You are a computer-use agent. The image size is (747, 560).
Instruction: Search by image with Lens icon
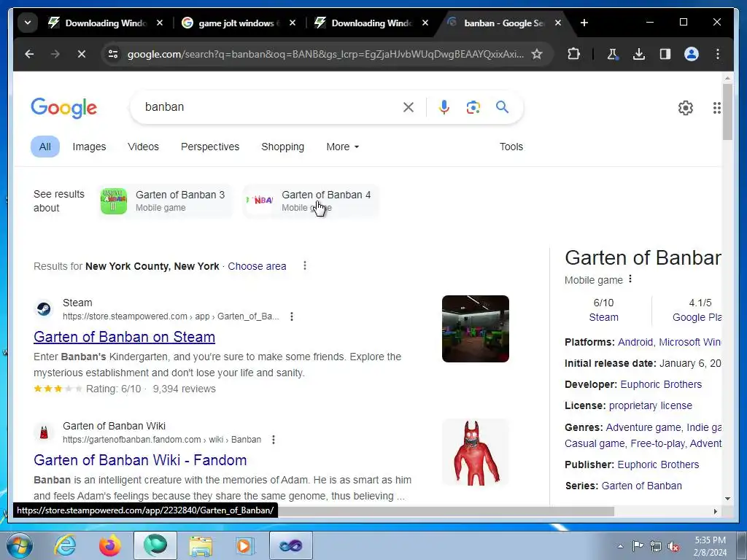click(473, 107)
